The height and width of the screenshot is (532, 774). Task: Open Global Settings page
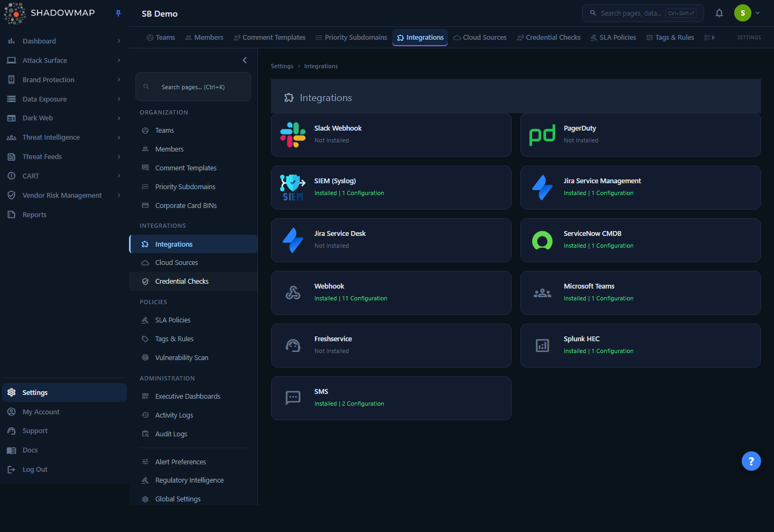[x=193, y=499]
